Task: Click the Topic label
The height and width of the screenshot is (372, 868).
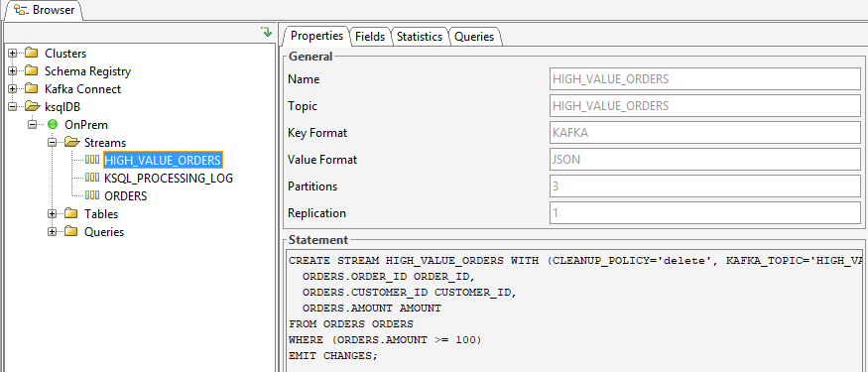Action: (x=303, y=106)
